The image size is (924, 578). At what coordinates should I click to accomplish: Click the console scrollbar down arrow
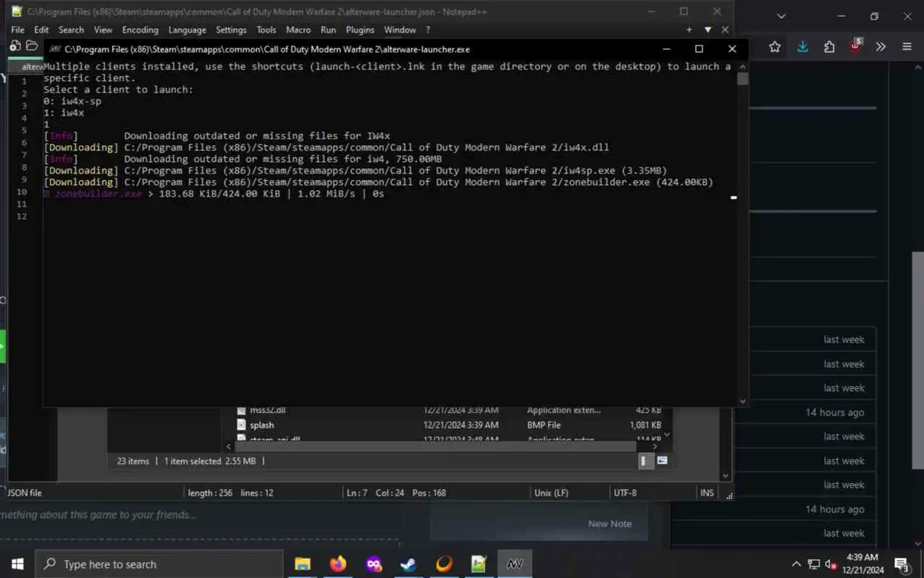(742, 401)
